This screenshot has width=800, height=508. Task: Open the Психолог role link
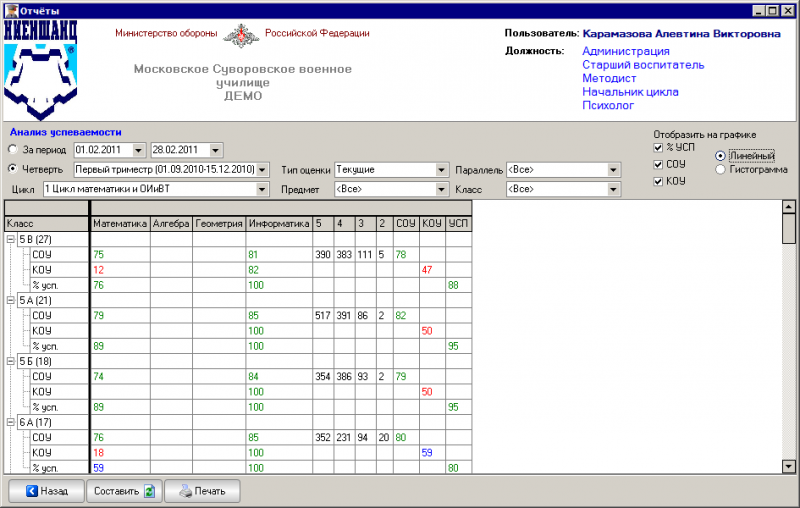pos(608,105)
